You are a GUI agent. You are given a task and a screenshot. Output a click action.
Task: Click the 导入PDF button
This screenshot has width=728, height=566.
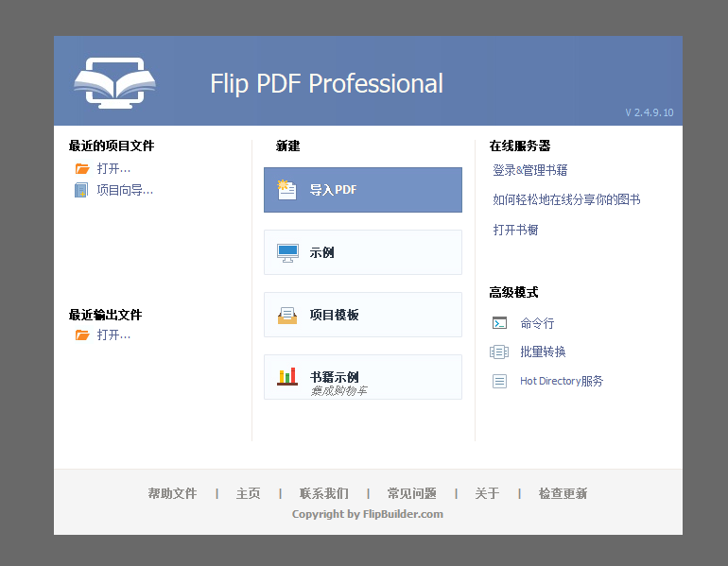tap(363, 190)
